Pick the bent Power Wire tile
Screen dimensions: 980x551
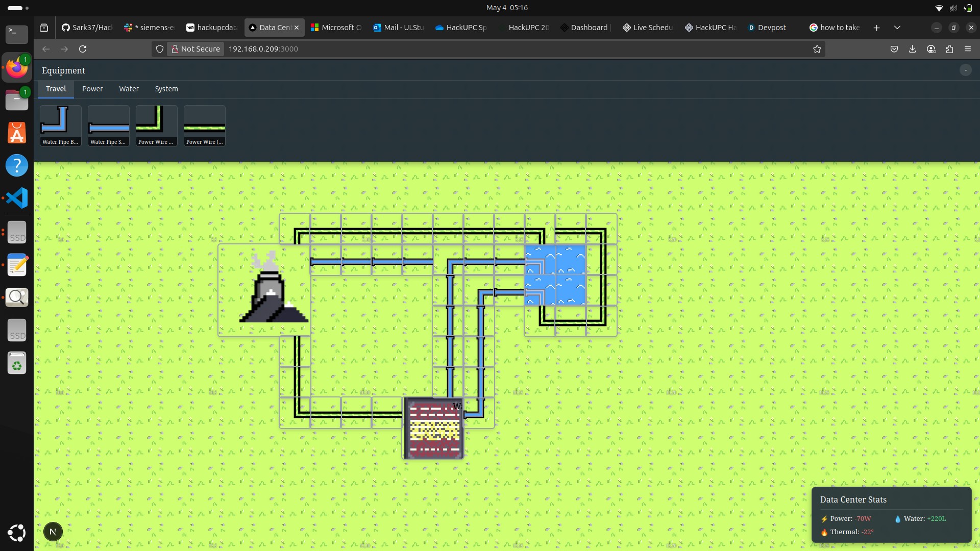click(156, 126)
